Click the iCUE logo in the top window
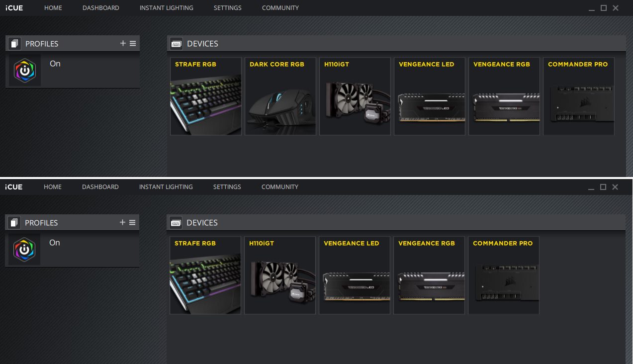 point(14,8)
